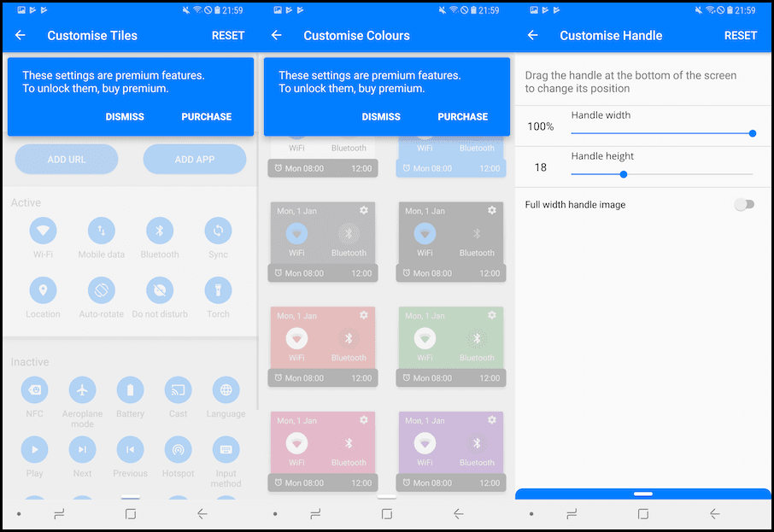
Task: Tap the Auto-rotate tile icon
Action: (101, 290)
